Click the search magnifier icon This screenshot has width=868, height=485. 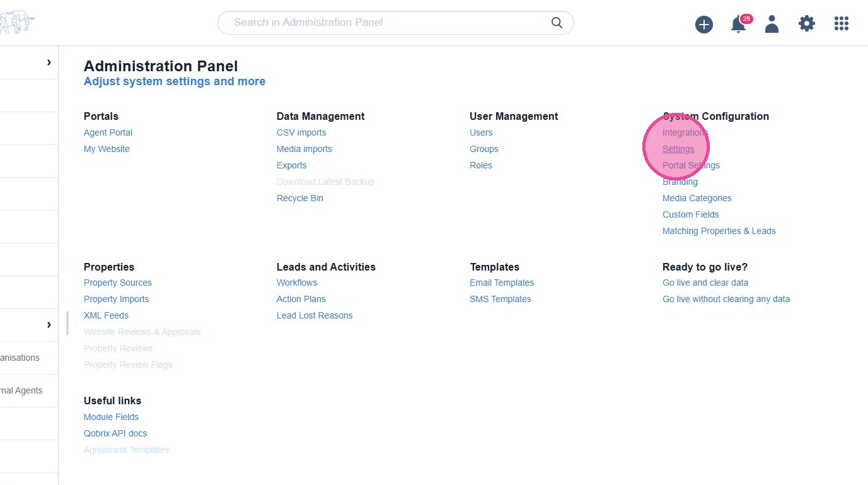pos(557,23)
